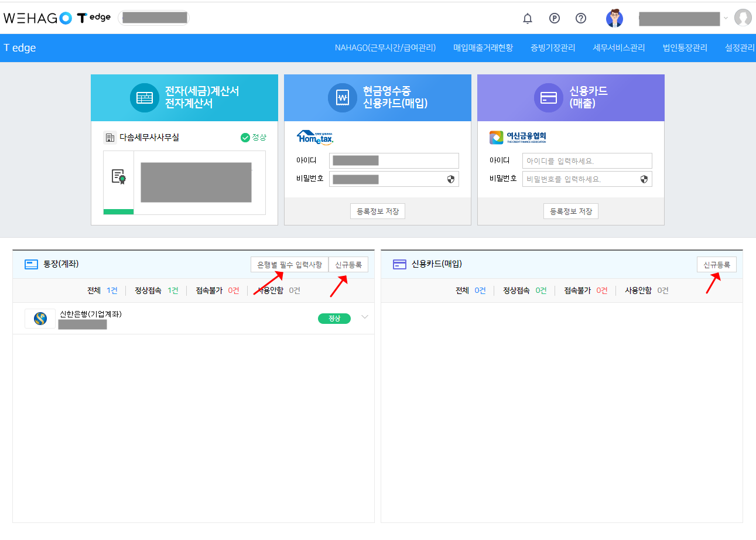The width and height of the screenshot is (756, 540).
Task: Open the notification bell
Action: [527, 18]
